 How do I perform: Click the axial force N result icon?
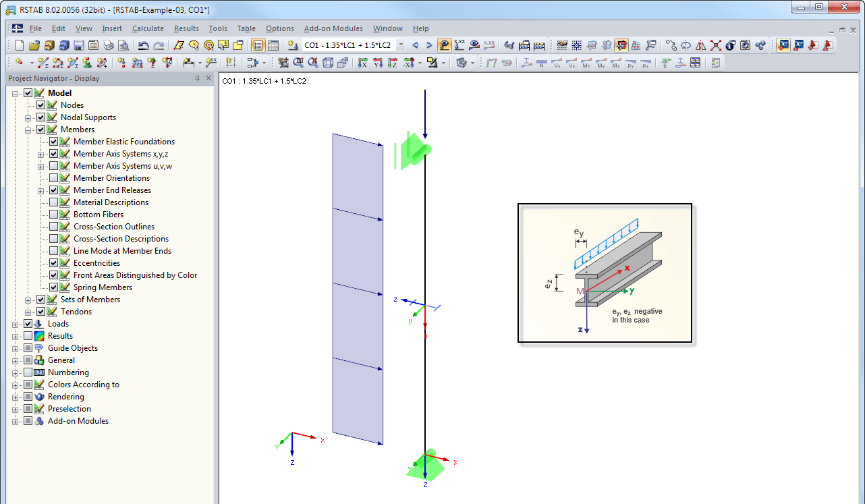tap(541, 63)
